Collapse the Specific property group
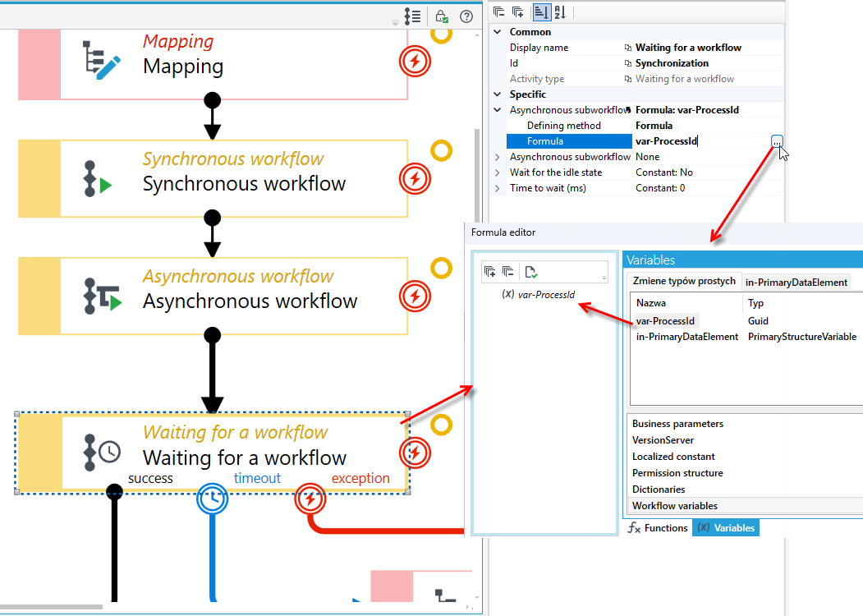This screenshot has height=616, width=863. 498,94
